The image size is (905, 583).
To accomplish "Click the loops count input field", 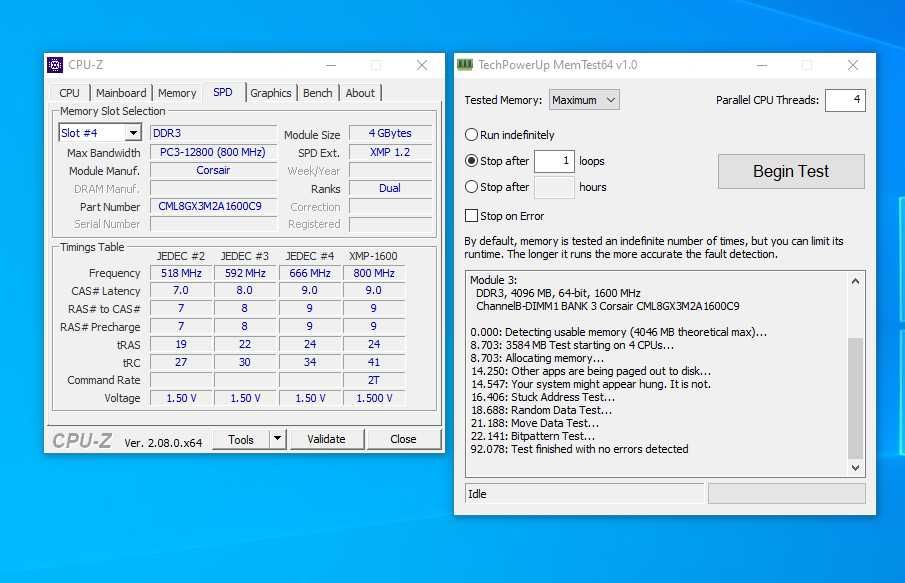I will (x=554, y=161).
